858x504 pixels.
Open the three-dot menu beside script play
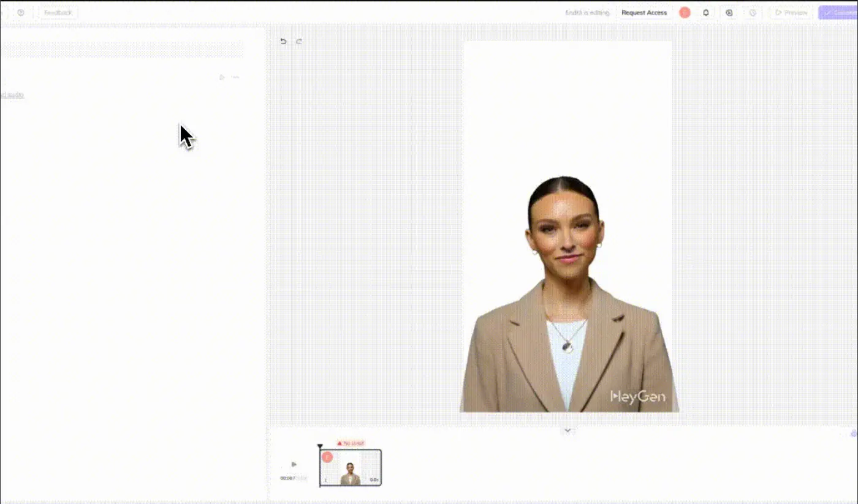click(236, 77)
